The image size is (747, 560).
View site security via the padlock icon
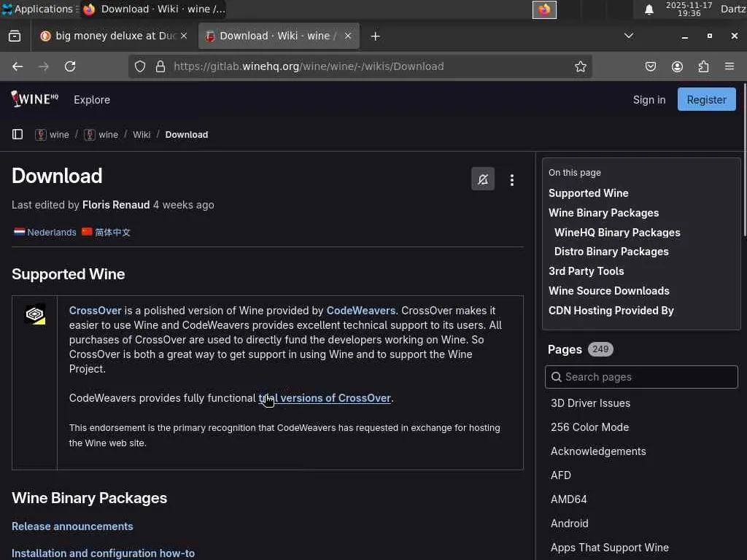coord(160,66)
